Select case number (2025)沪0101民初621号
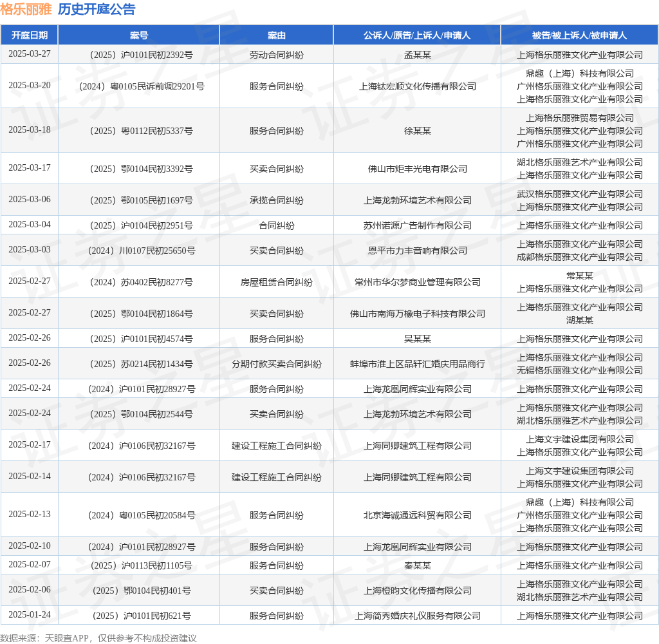659x644 pixels. pos(141,616)
